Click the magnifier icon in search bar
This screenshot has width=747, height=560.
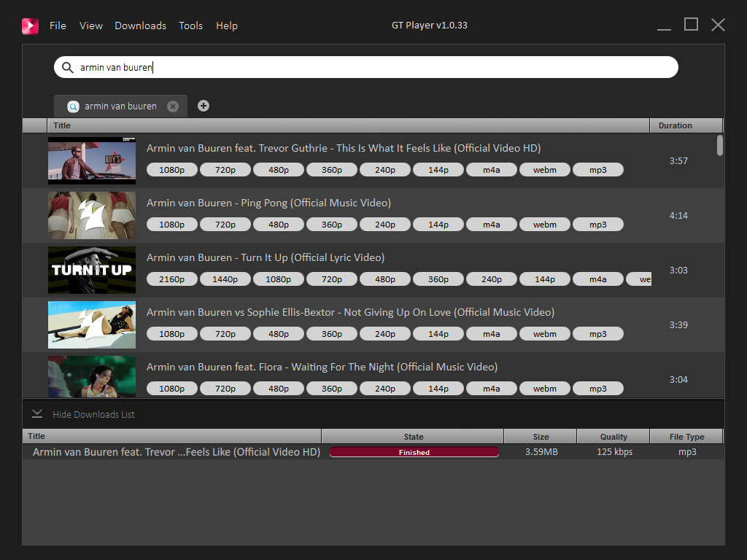click(x=67, y=67)
